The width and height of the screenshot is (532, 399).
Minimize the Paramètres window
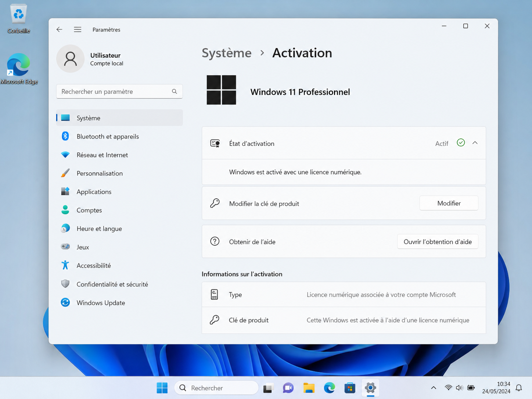(x=444, y=26)
